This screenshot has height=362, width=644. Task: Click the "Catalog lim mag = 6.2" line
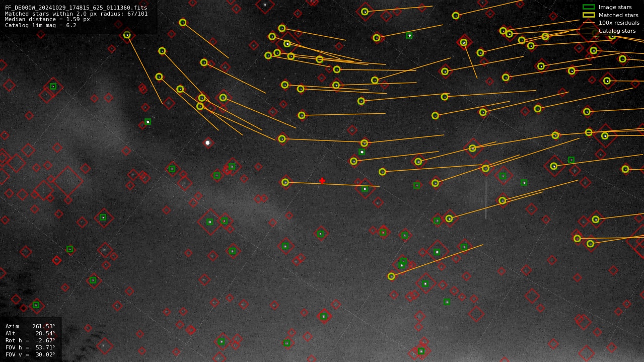(x=41, y=25)
